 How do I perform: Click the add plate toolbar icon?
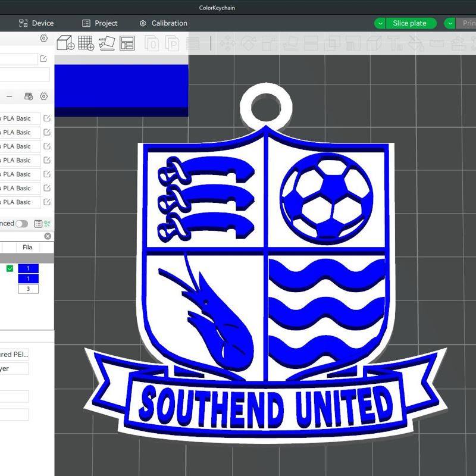(87, 44)
